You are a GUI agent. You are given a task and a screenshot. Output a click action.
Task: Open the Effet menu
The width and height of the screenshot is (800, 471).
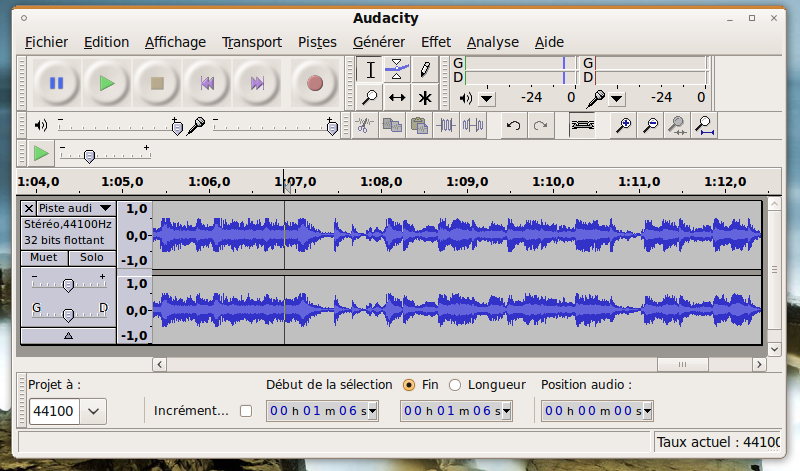coord(436,42)
